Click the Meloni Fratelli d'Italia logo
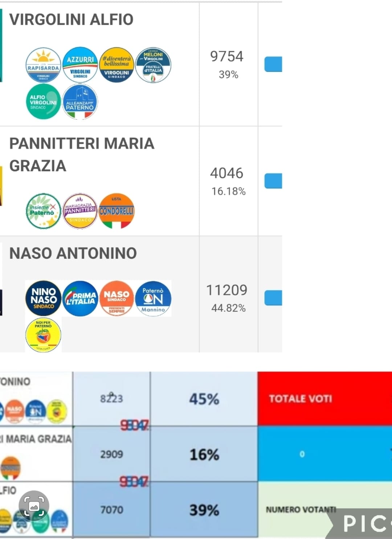This screenshot has width=392, height=539. 153,65
